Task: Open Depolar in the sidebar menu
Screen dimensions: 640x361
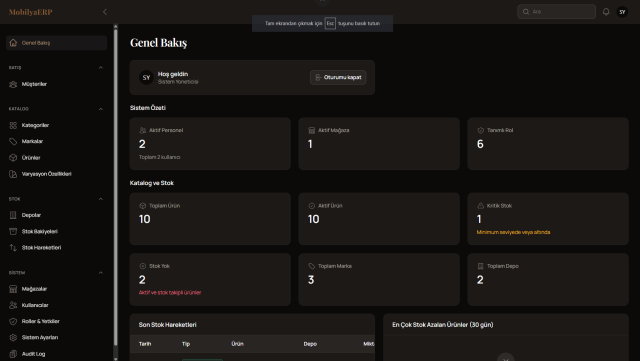Action: pyautogui.click(x=56, y=215)
